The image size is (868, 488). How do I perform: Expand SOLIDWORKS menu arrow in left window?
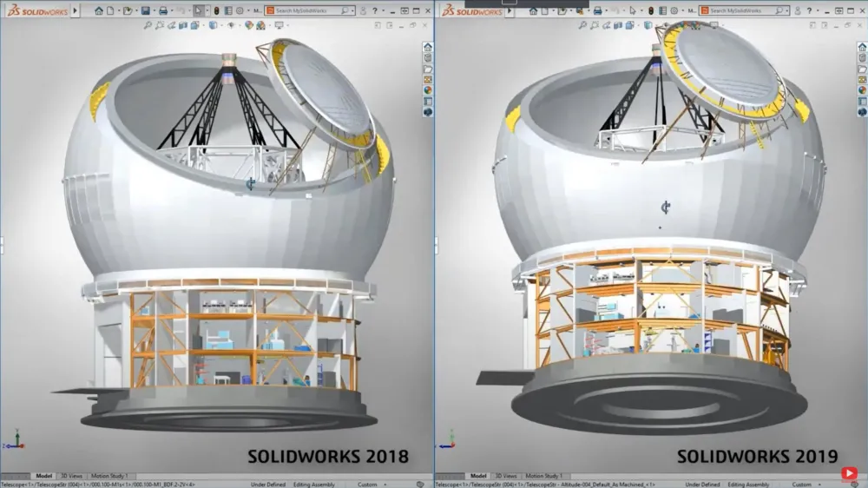[x=75, y=10]
